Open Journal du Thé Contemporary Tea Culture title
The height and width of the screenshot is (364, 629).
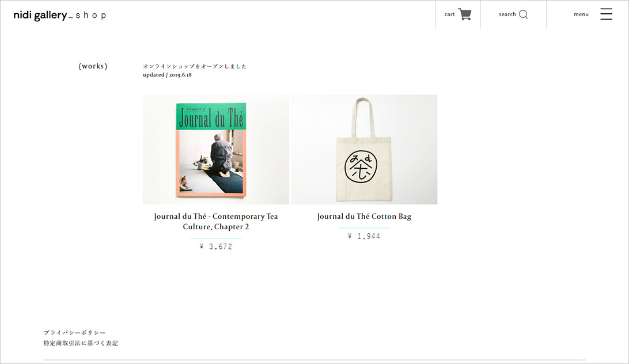point(216,222)
